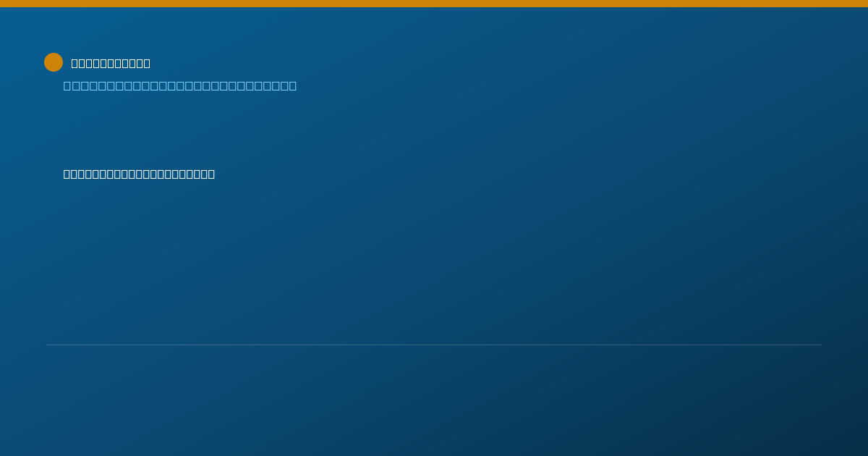Click the thin horizontal divider line
This screenshot has width=868, height=456.
point(434,345)
